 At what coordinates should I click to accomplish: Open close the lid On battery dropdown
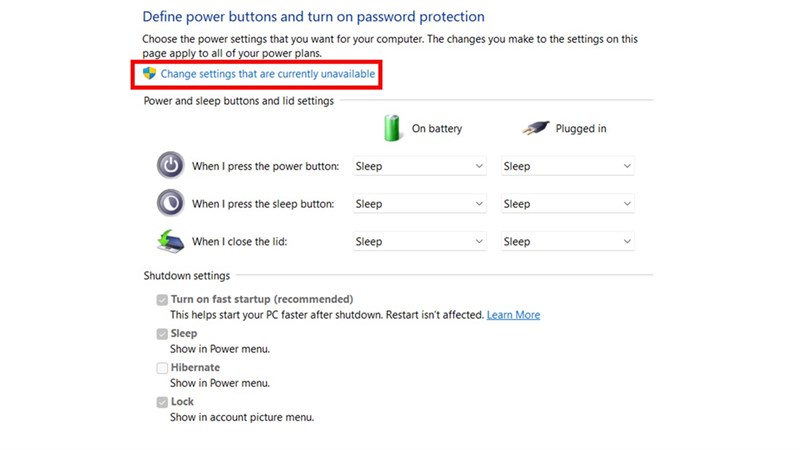[419, 241]
